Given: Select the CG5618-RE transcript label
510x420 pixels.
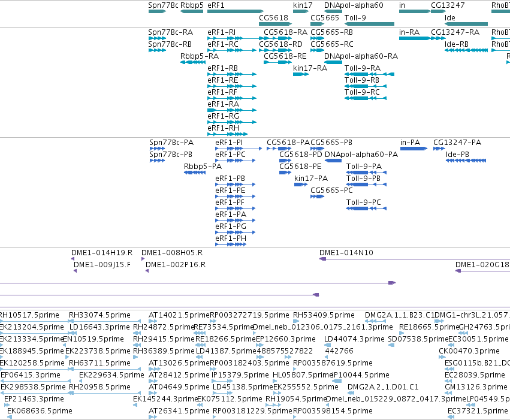Looking at the screenshot, I should 285,56.
